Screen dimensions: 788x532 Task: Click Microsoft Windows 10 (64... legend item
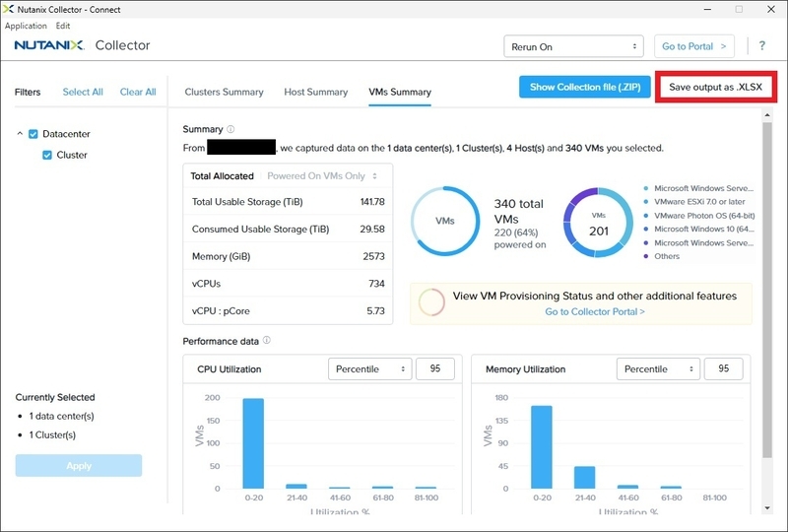[699, 229]
